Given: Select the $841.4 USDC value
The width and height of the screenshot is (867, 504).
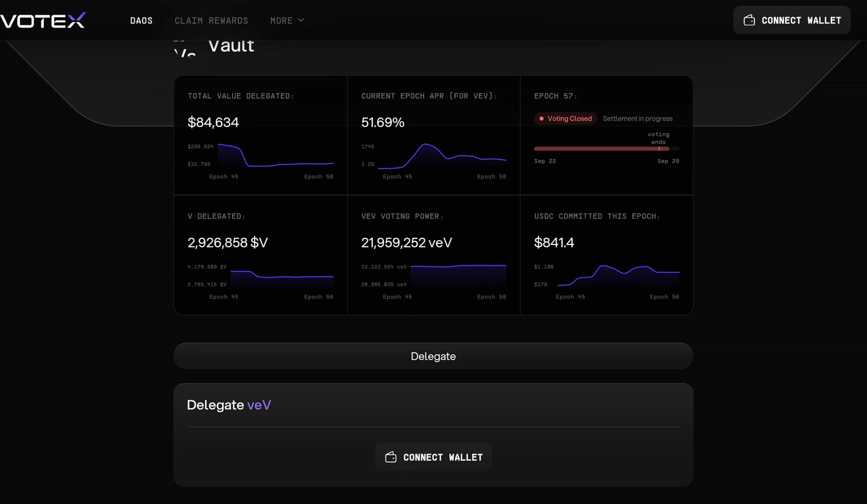Looking at the screenshot, I should pyautogui.click(x=554, y=243).
